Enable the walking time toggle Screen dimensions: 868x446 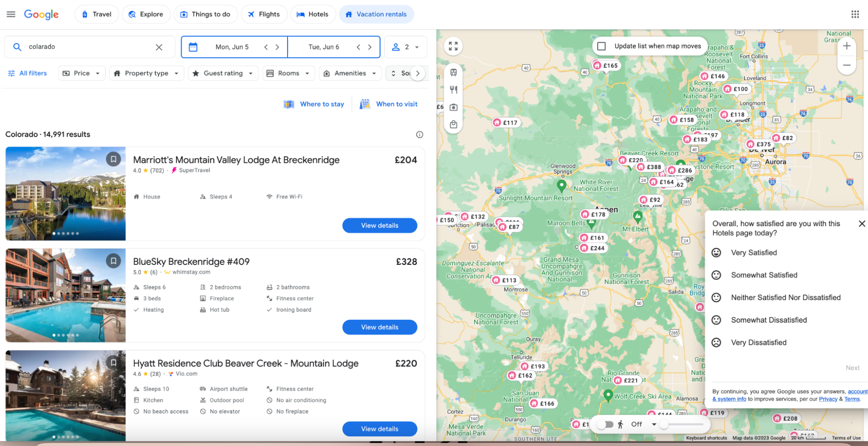coord(605,424)
